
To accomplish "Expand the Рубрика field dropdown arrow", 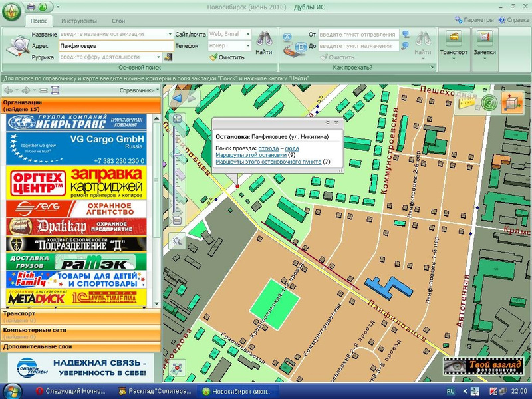I will tap(158, 57).
